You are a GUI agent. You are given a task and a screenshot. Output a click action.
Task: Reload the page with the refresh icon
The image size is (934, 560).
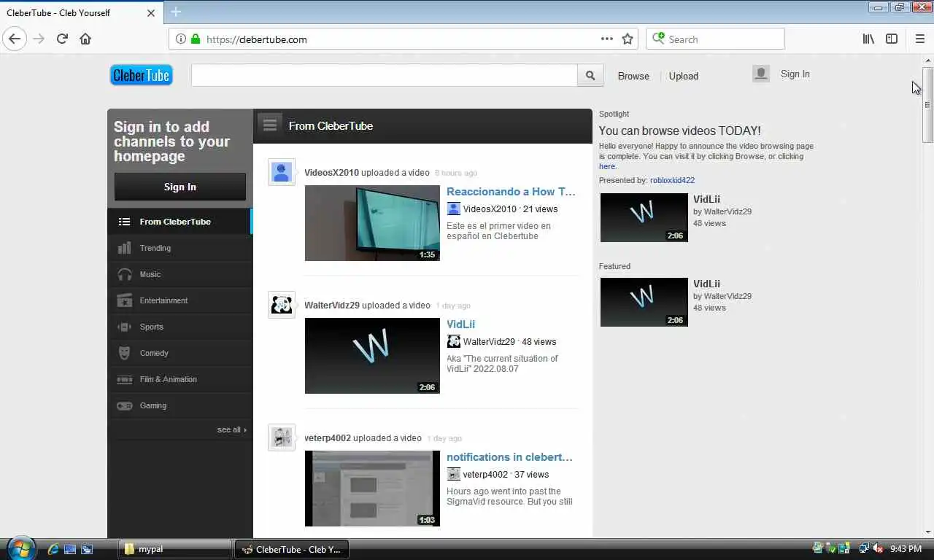pyautogui.click(x=62, y=39)
